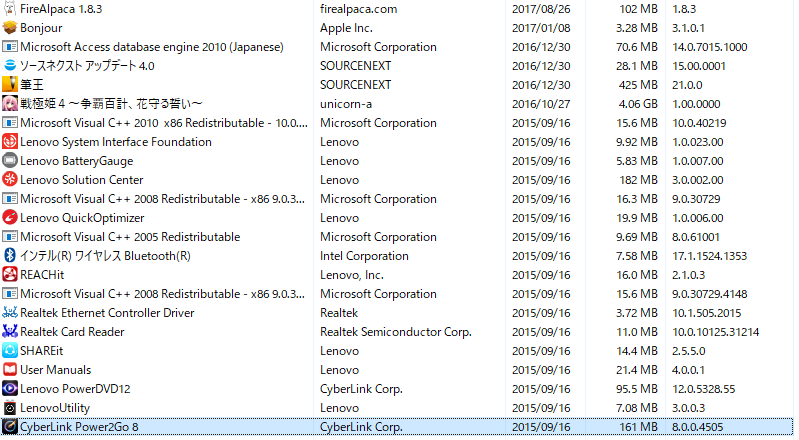The width and height of the screenshot is (799, 440).
Task: Click the Microsoft Access database engine 2010 icon
Action: pos(10,47)
